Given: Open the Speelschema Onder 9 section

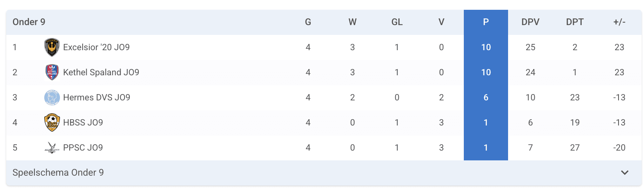Looking at the screenshot, I should pos(58,173).
